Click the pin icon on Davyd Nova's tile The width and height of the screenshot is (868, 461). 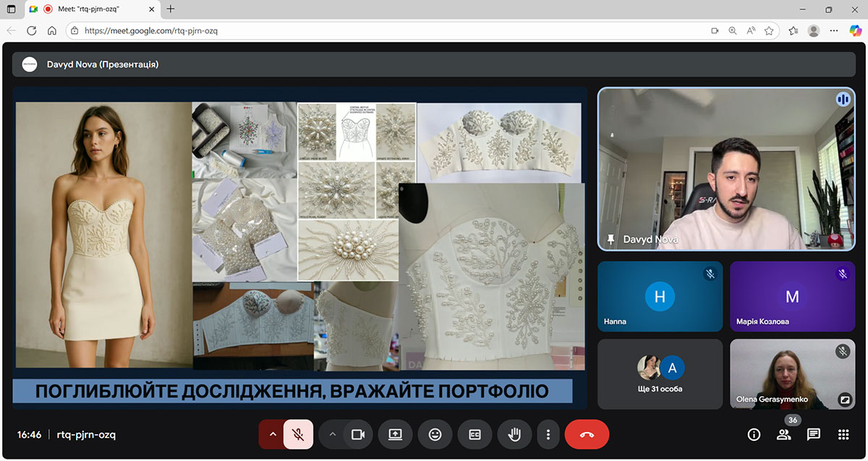point(611,239)
